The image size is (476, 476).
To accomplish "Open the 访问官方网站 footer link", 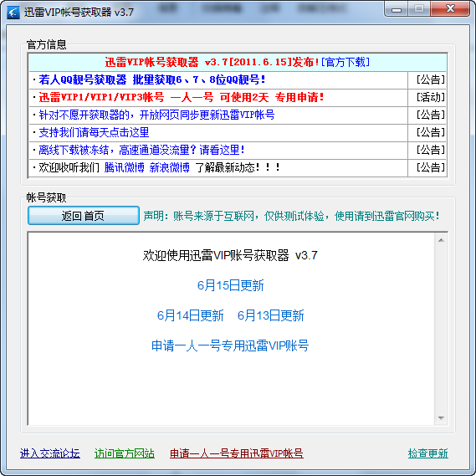I will pyautogui.click(x=125, y=453).
